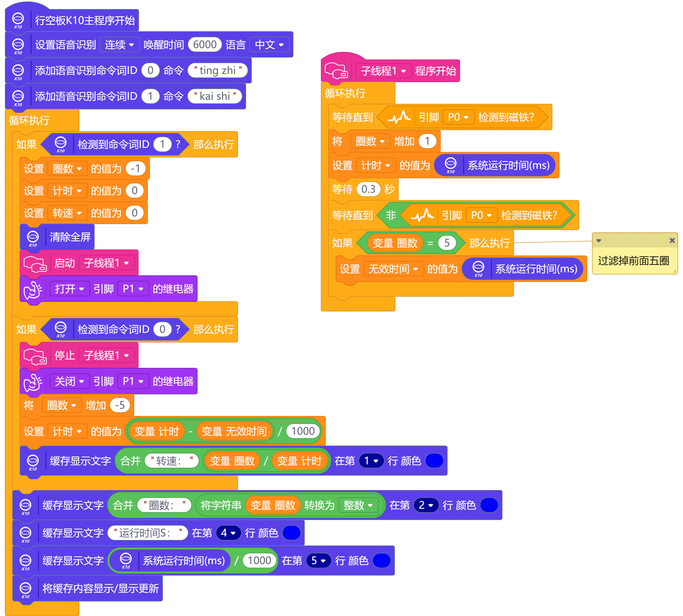Click the thread icon on 子线程1 程序开始 block
The image size is (683, 616).
point(336,71)
